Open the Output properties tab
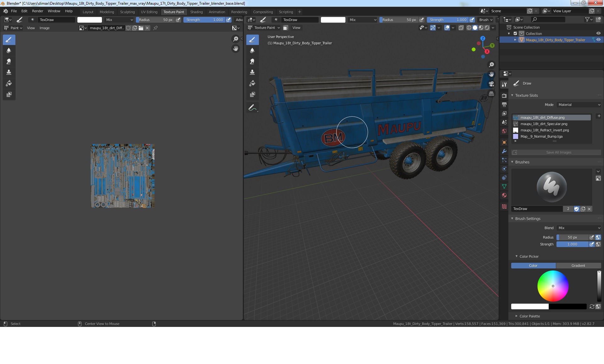The image size is (604, 364). pos(504,104)
